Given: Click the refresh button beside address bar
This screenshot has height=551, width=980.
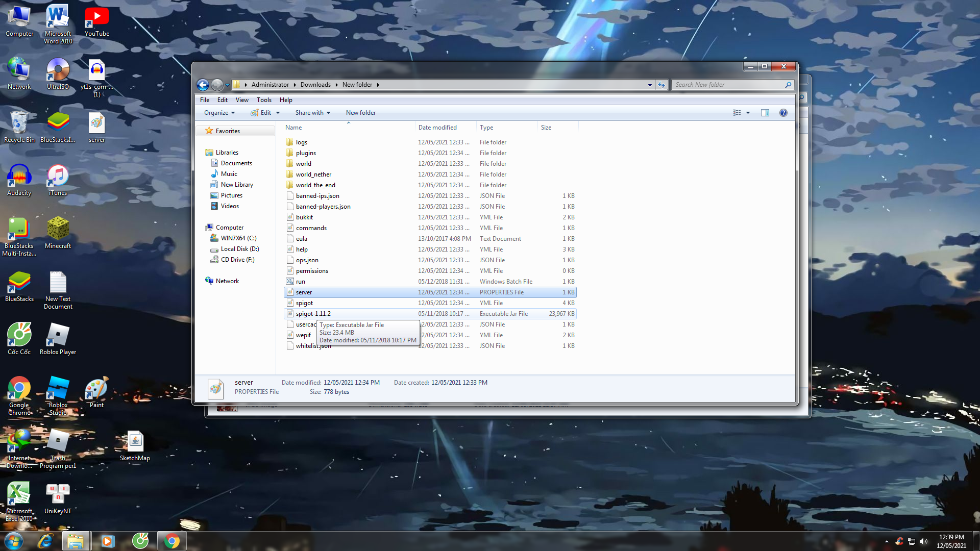Looking at the screenshot, I should pyautogui.click(x=661, y=85).
